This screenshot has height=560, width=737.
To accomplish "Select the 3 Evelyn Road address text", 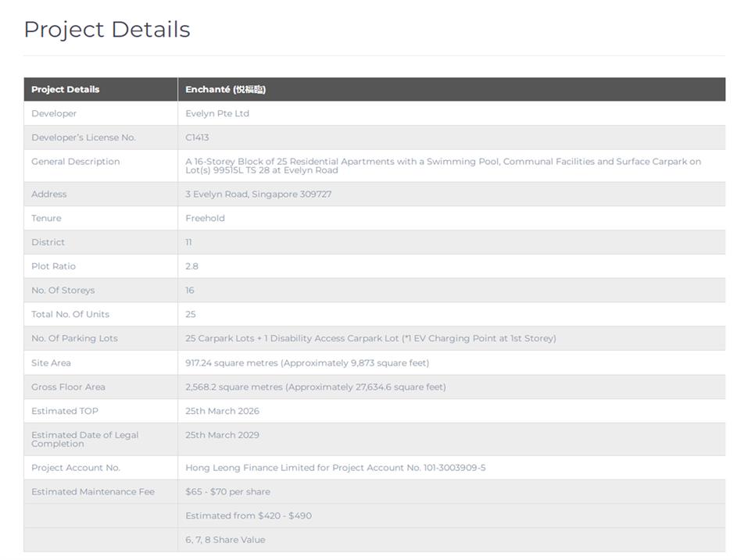I will pos(258,194).
